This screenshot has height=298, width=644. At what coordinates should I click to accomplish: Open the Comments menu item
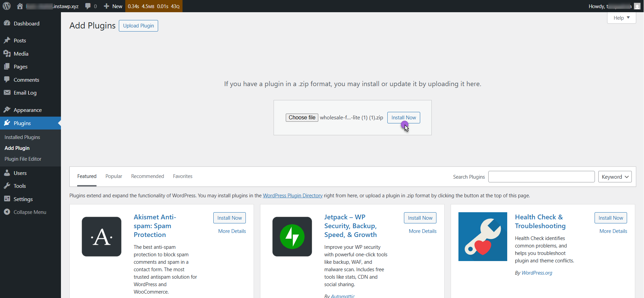click(x=30, y=80)
